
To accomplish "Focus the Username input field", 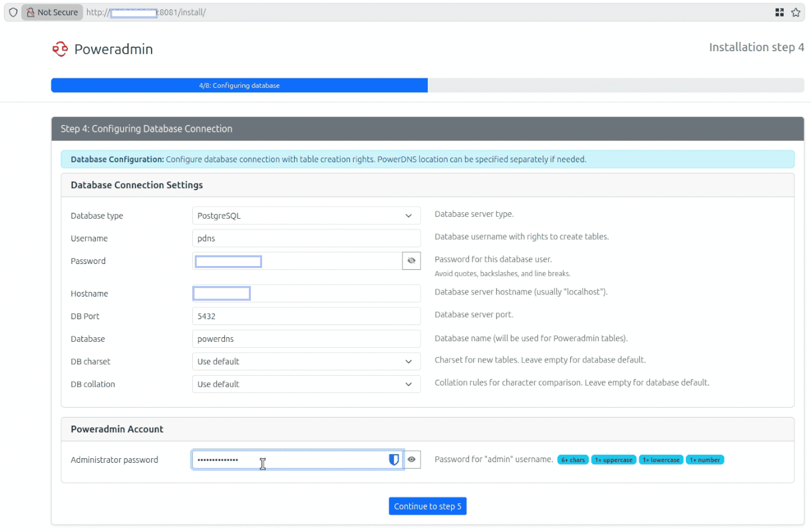I will 306,238.
